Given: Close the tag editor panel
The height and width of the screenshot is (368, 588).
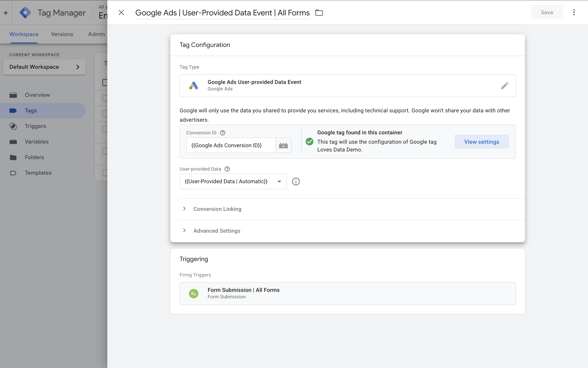Looking at the screenshot, I should [x=121, y=12].
